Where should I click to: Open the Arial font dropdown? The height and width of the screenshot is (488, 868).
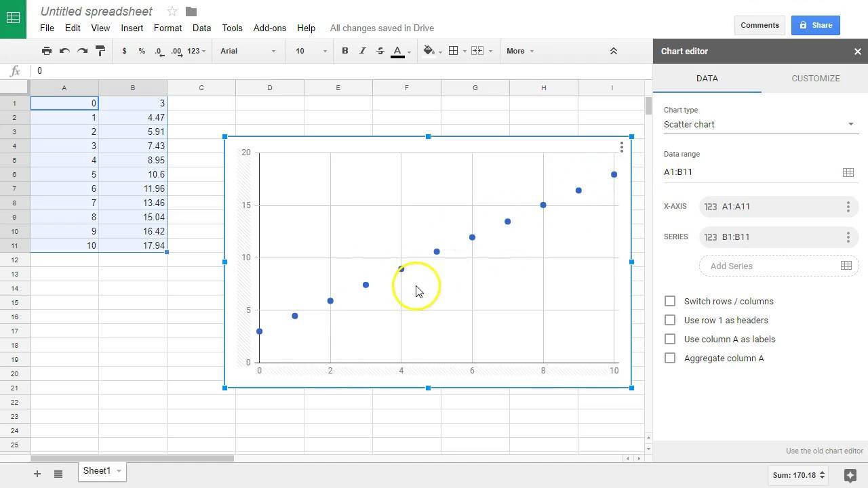tap(248, 51)
